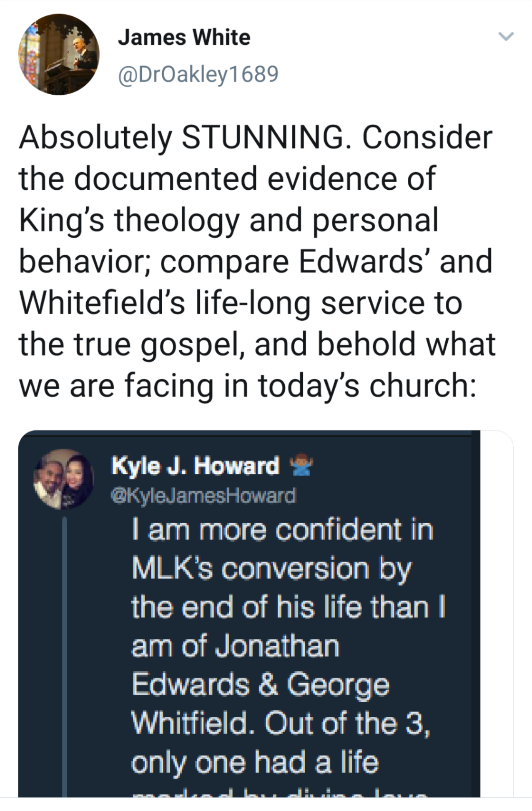Click "King's theology" in James White's tweet

(129, 220)
